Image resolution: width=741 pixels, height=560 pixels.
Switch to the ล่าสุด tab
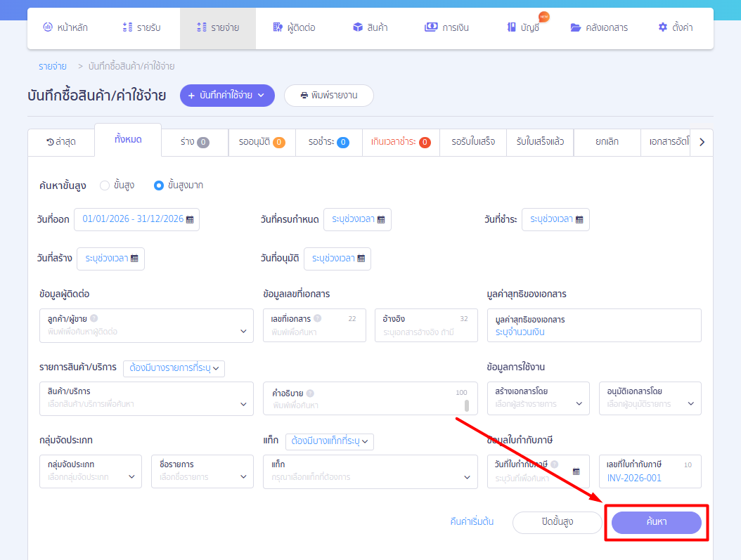(x=61, y=142)
